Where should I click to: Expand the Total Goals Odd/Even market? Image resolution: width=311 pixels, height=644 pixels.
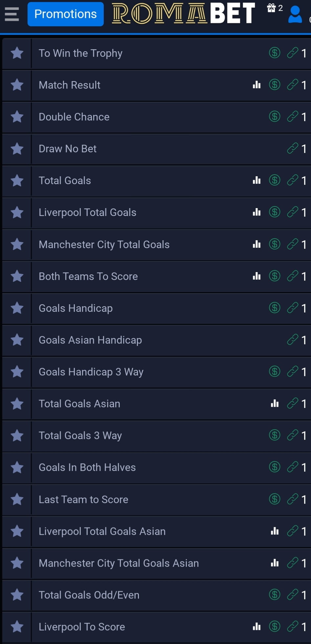point(89,595)
